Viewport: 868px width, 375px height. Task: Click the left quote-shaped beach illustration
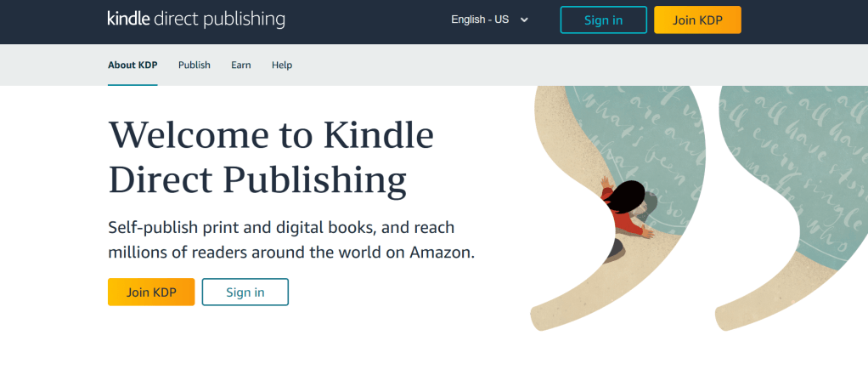click(x=617, y=208)
